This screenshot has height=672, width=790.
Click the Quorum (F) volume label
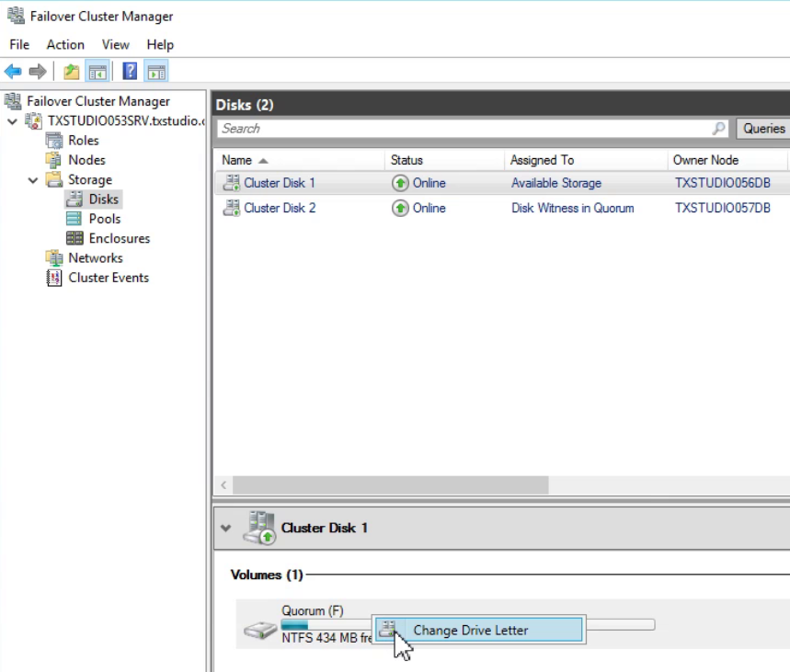pyautogui.click(x=313, y=610)
